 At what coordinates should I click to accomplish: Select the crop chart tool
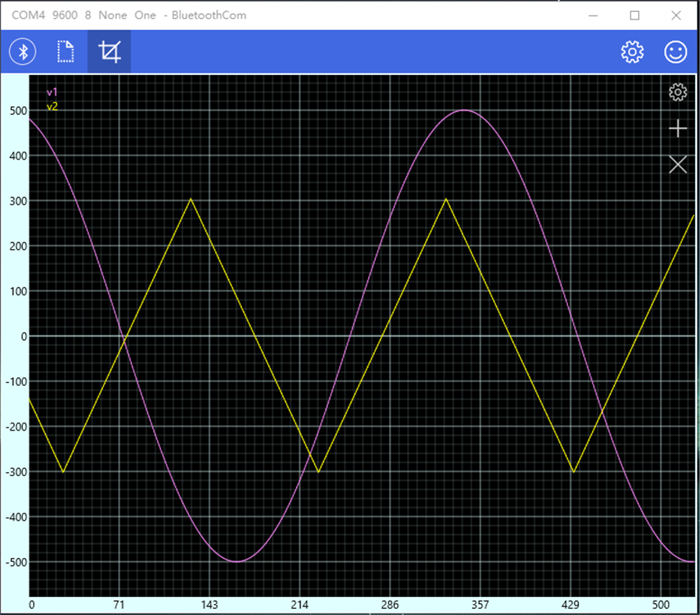109,52
